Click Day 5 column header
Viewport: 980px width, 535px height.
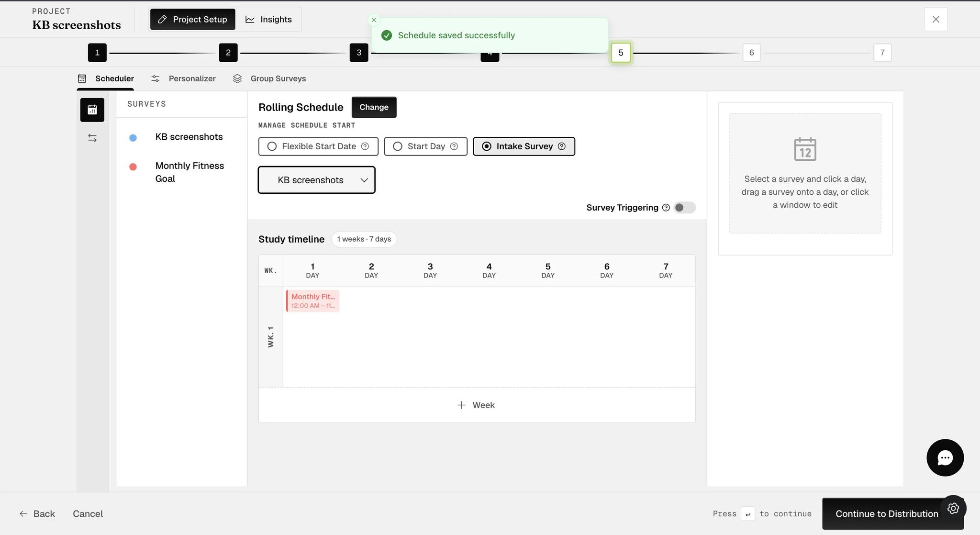click(548, 270)
